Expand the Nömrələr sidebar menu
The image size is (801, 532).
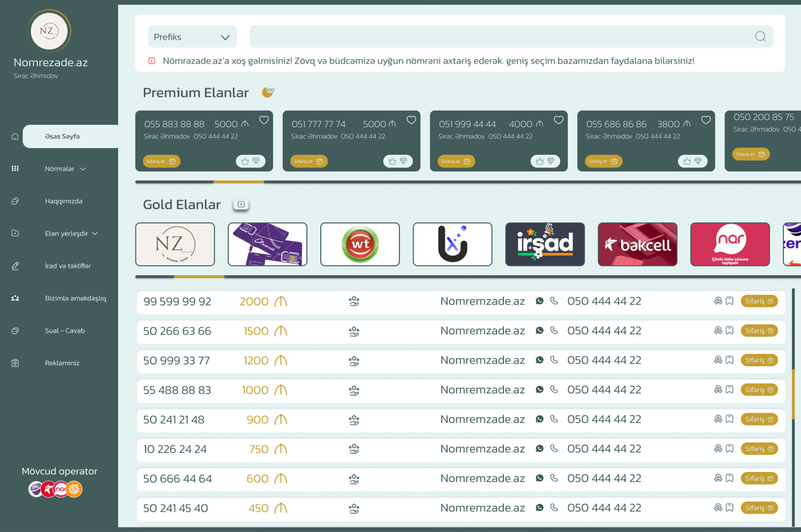[65, 168]
